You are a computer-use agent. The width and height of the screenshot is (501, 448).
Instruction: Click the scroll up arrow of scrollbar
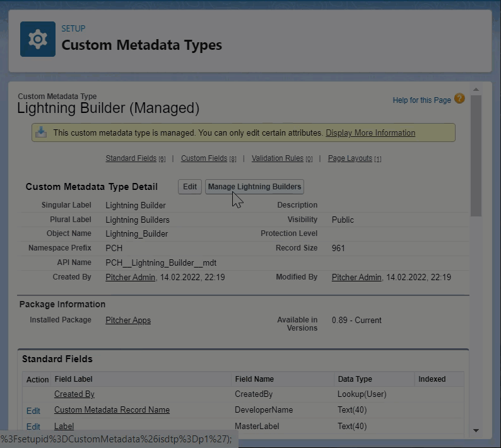(476, 90)
